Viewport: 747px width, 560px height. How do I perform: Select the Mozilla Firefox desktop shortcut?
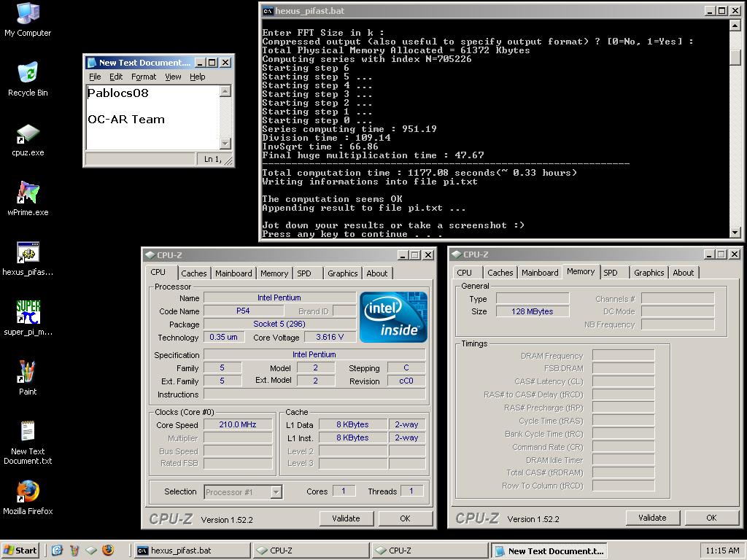28,498
